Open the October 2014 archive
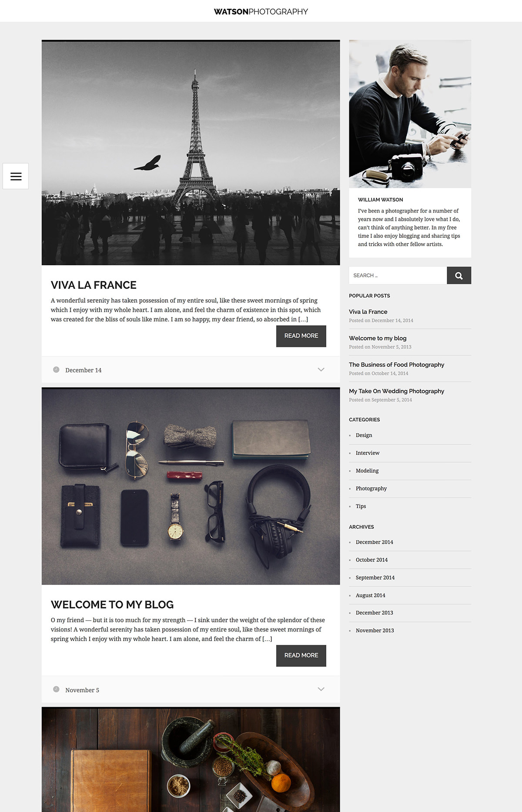 tap(371, 560)
